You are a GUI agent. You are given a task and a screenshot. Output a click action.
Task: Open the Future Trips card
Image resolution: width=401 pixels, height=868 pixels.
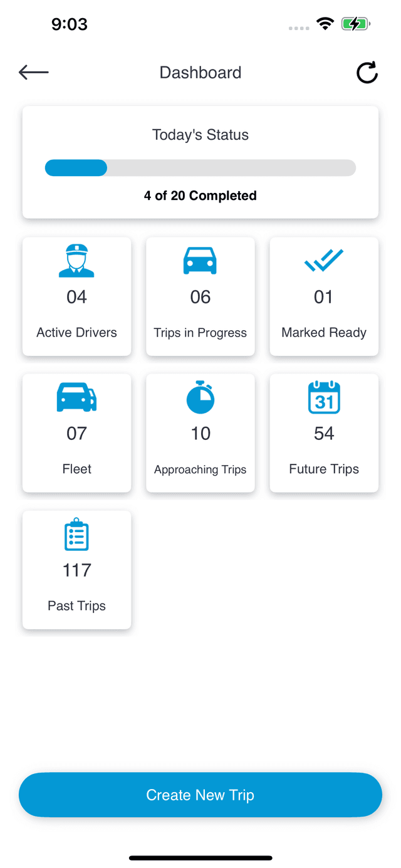point(324,433)
